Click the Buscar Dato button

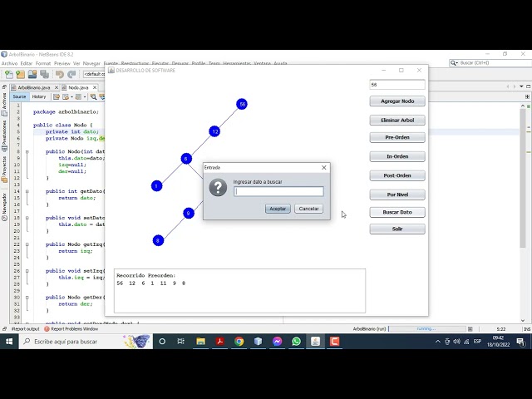[x=397, y=212]
